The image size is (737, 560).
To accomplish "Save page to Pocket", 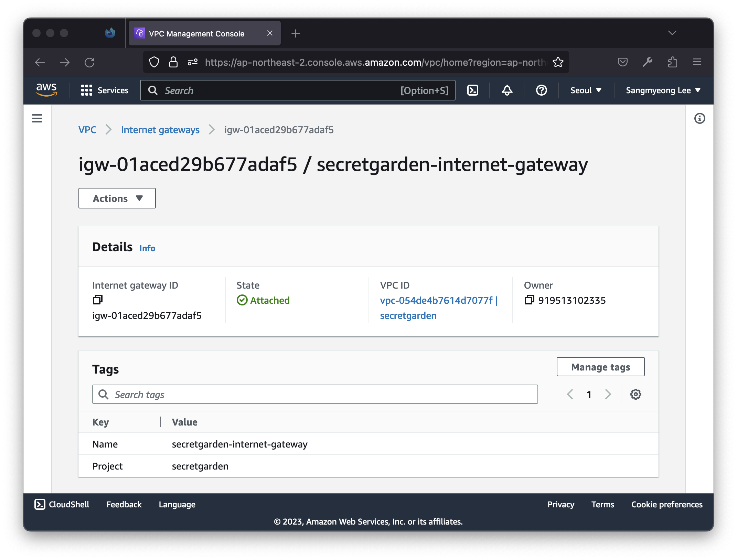I will 623,62.
